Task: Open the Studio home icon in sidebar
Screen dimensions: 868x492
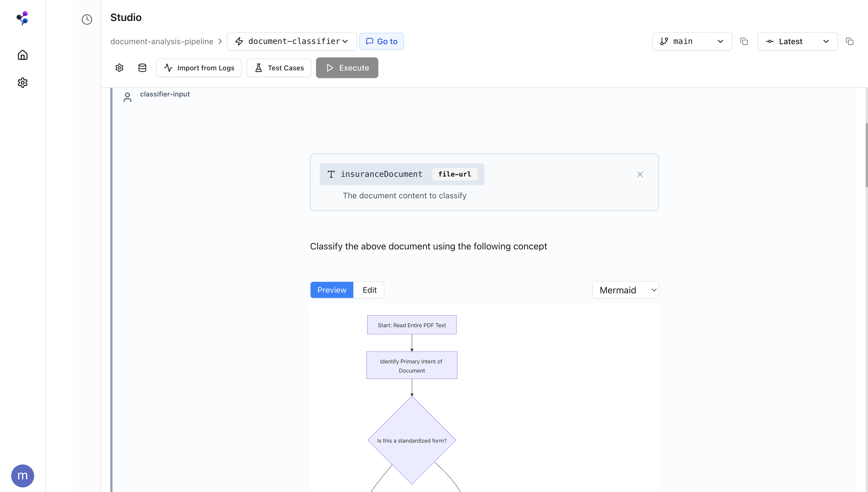Action: pyautogui.click(x=22, y=55)
